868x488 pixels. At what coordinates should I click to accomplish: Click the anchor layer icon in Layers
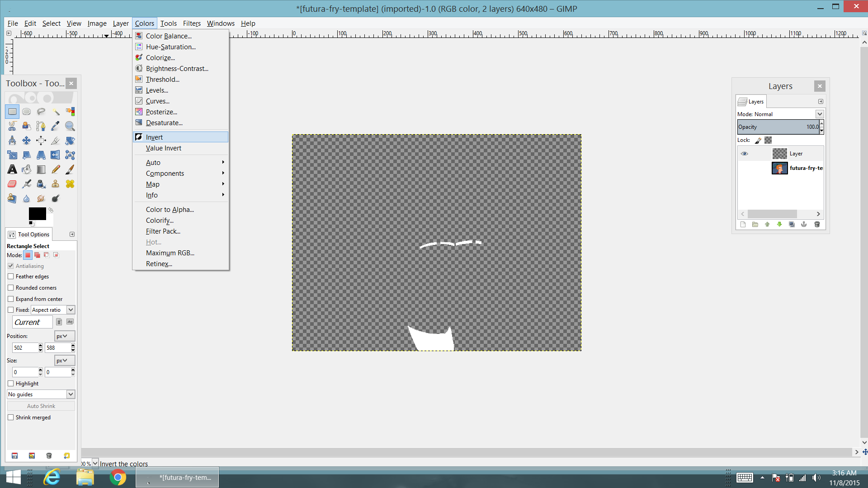point(804,225)
